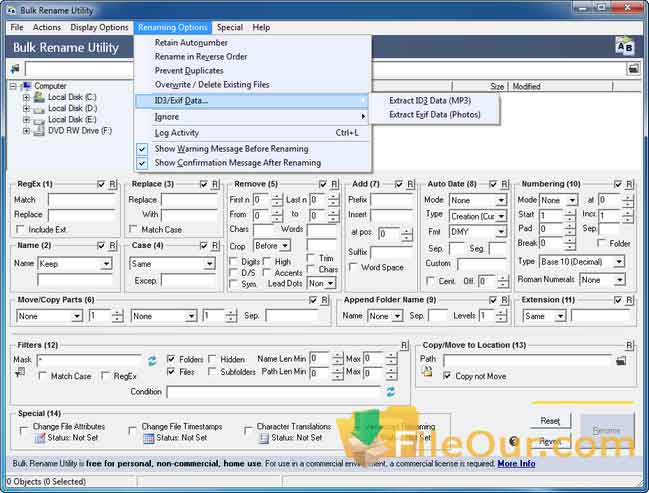Viewport: 649px width, 493px height.
Task: Open the Change File Attributes status icon
Action: coord(40,438)
